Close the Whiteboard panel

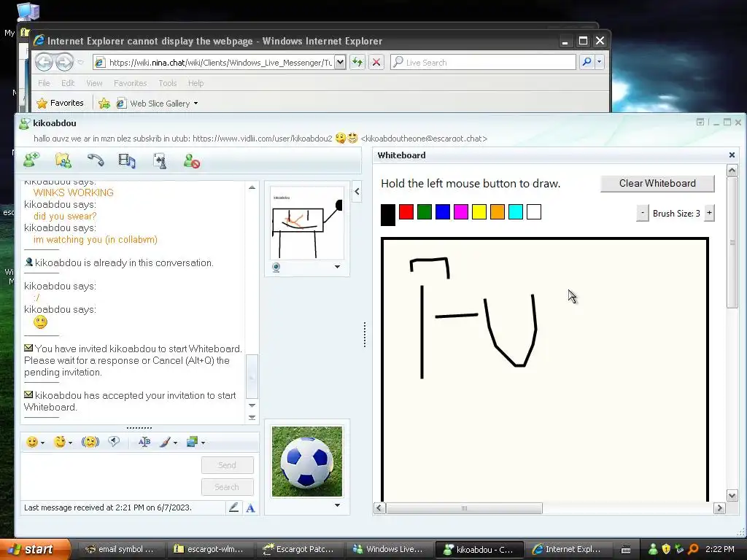[x=732, y=155]
